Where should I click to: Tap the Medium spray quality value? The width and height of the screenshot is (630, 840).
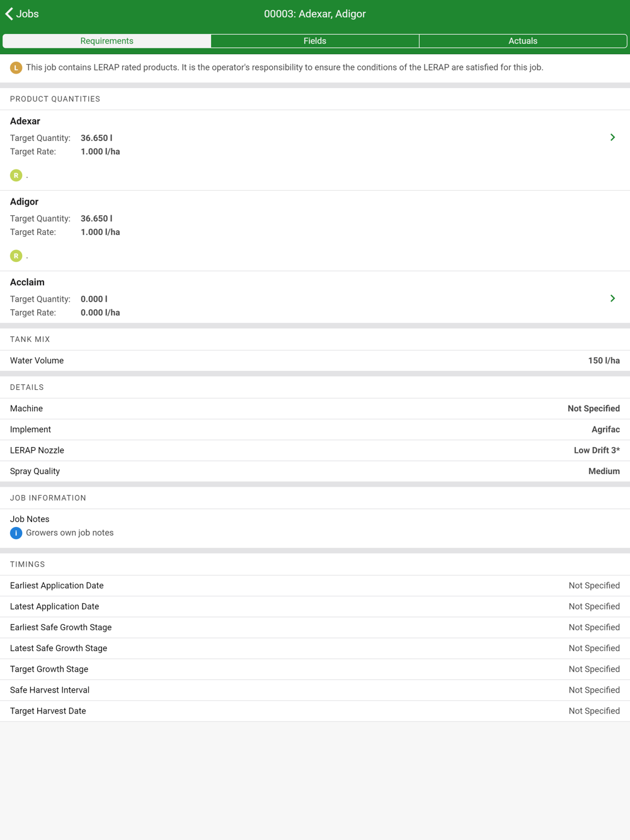point(604,471)
